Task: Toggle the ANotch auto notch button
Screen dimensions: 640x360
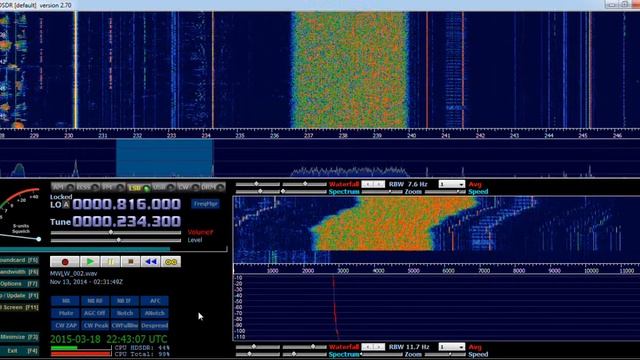Action: click(x=154, y=313)
